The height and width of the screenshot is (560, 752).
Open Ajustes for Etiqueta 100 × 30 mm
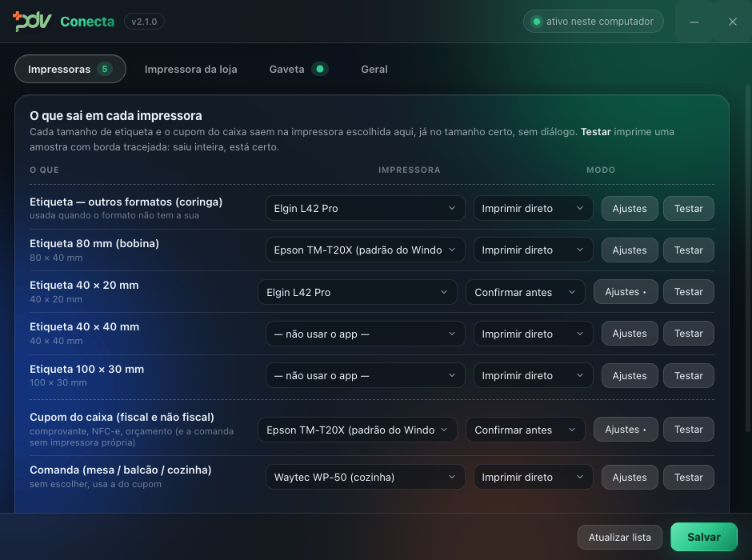[x=630, y=375]
